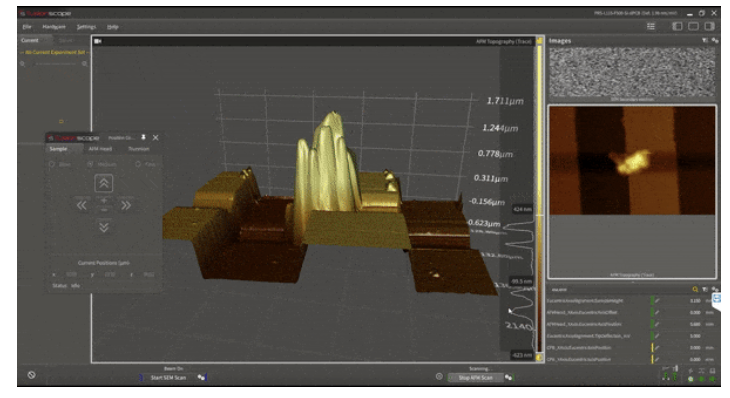
Task: Click the blocked circle icon at bottom left
Action: (31, 375)
